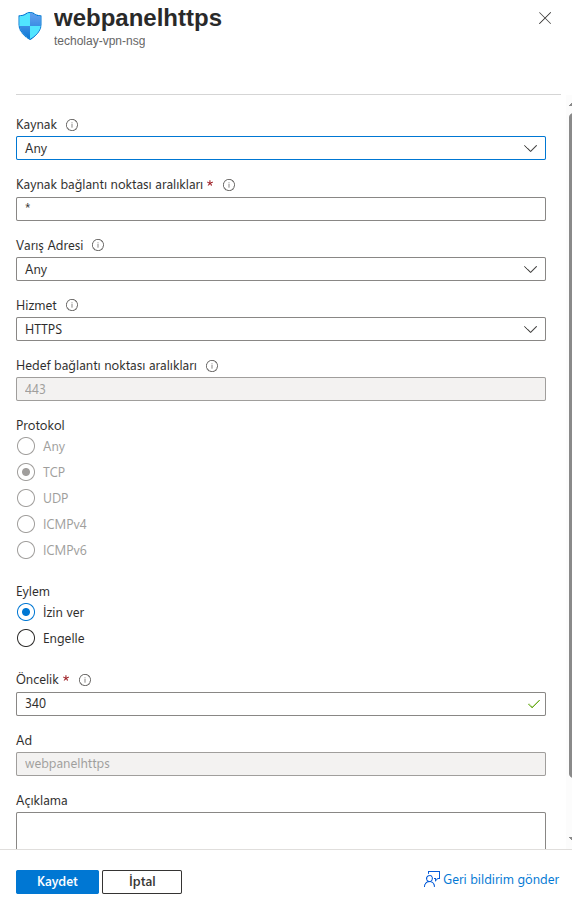Click the info icon beside Öncelik label
The width and height of the screenshot is (572, 905).
85,680
